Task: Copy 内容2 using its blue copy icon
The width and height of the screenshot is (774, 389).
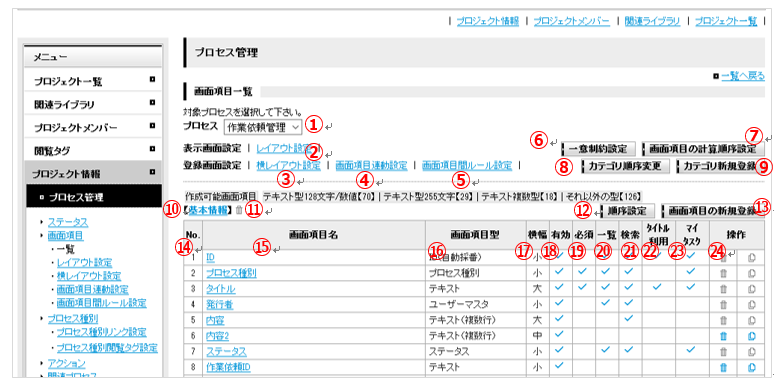Action: [752, 336]
